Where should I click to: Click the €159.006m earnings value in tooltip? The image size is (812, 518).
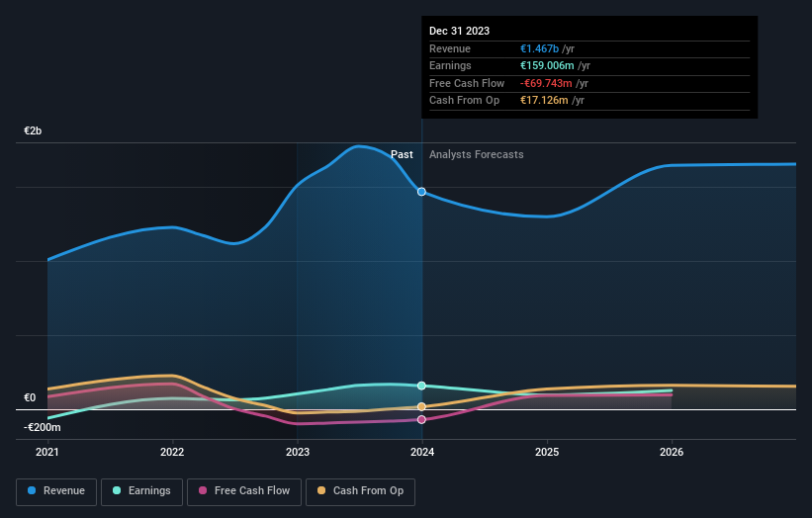547,65
